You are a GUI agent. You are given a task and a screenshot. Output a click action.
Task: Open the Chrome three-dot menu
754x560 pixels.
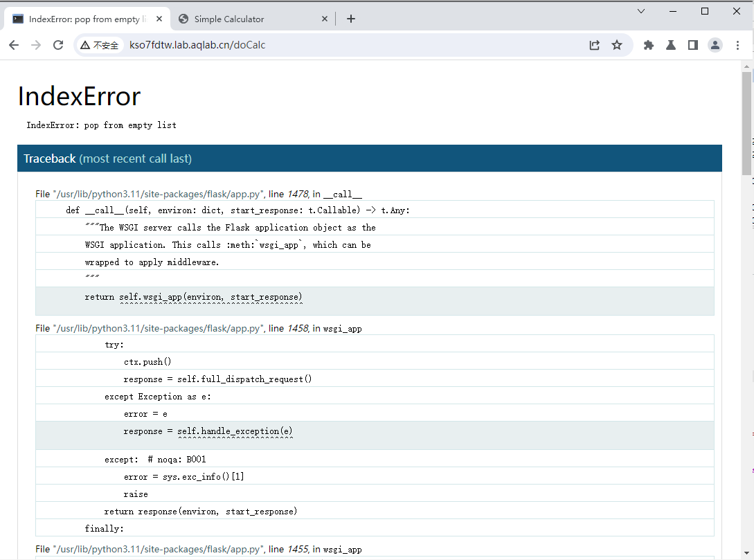click(x=737, y=45)
